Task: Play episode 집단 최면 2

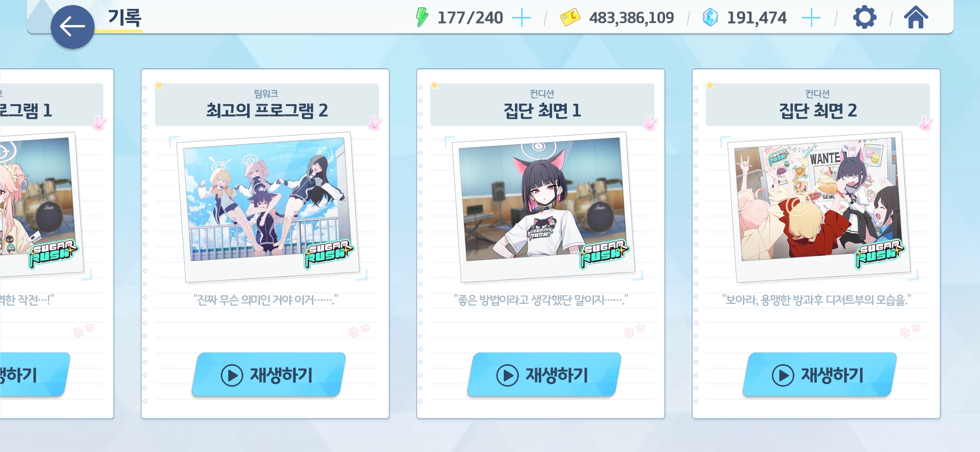Action: pos(820,375)
